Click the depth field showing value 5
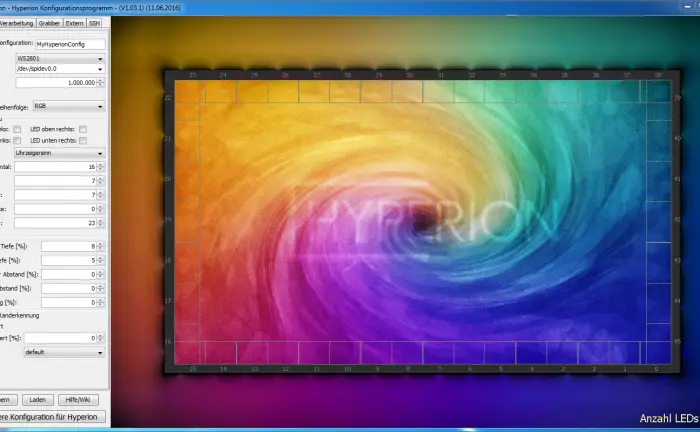Image resolution: width=700 pixels, height=432 pixels. click(x=69, y=260)
